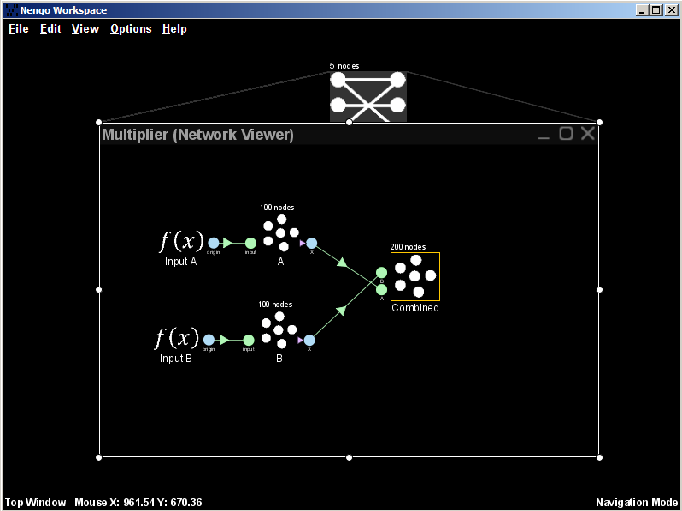
Task: Select the neuron ensemble A
Action: (x=280, y=233)
